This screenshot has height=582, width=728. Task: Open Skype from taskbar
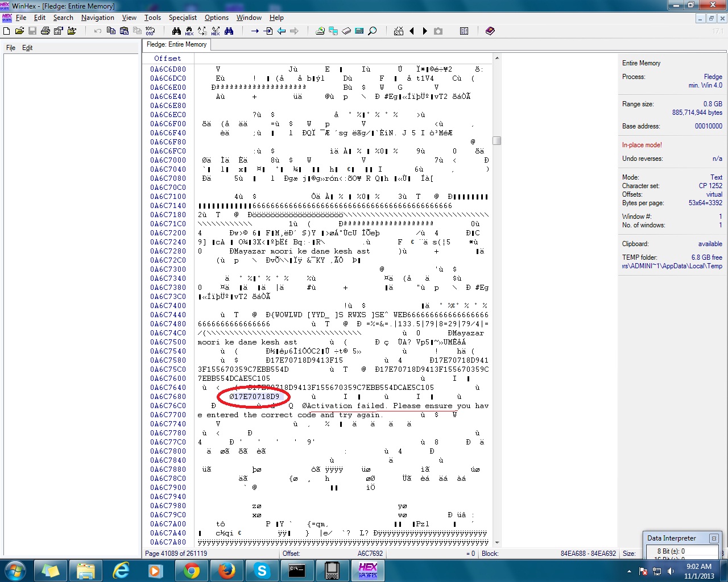tap(262, 571)
